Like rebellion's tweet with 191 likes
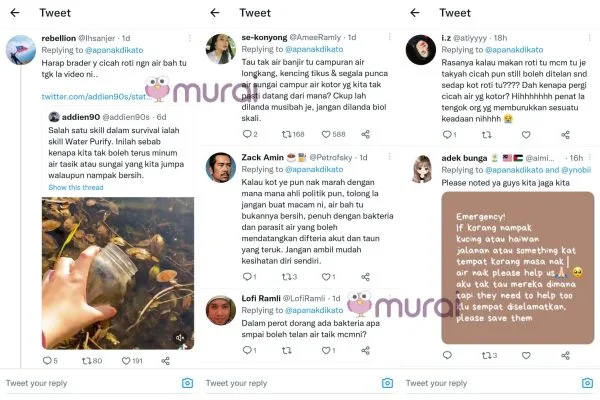The height and width of the screenshot is (400, 600). [x=126, y=361]
